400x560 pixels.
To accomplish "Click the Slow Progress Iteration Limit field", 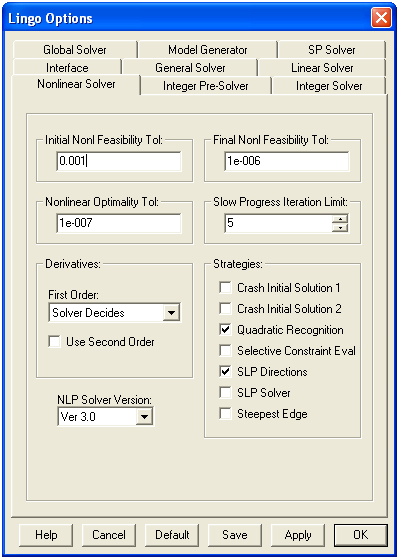I will tap(278, 223).
